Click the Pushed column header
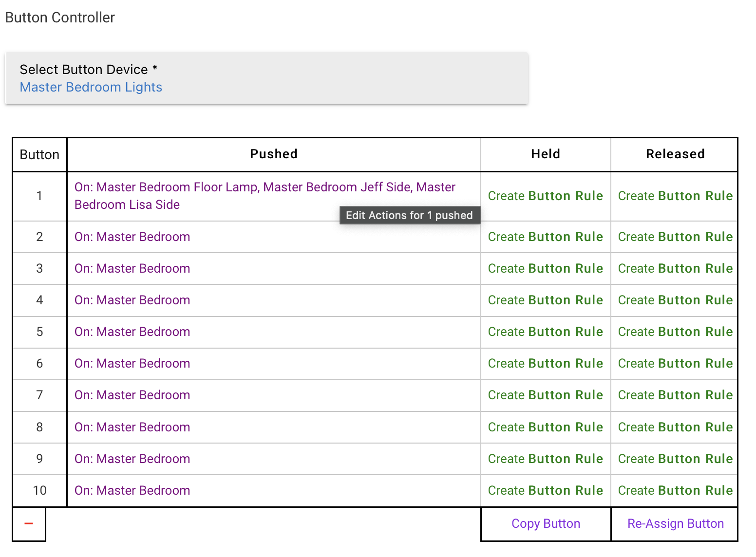The width and height of the screenshot is (756, 557). tap(273, 154)
